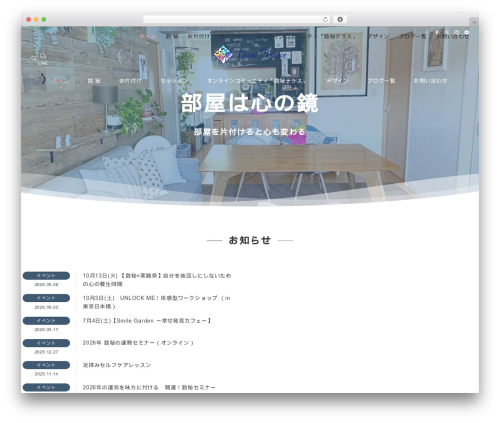Click the イベント tag dated 2026.09.02
The image size is (500, 423).
(46, 298)
